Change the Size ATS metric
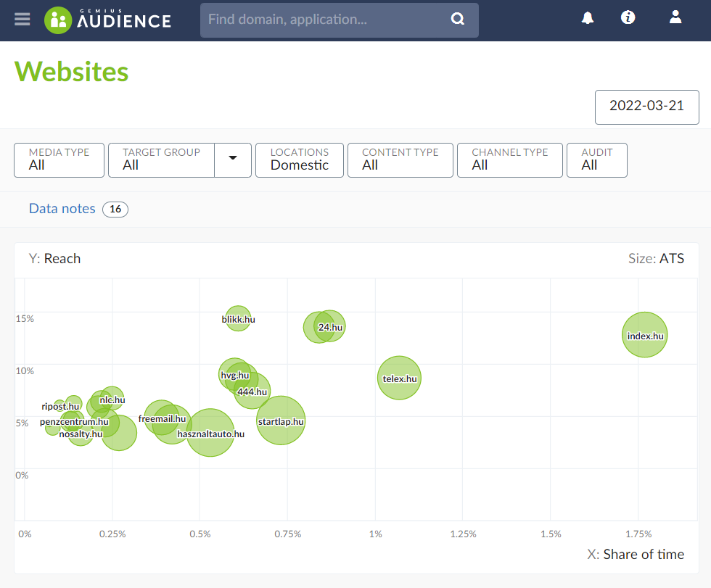711x588 pixels. pos(672,259)
